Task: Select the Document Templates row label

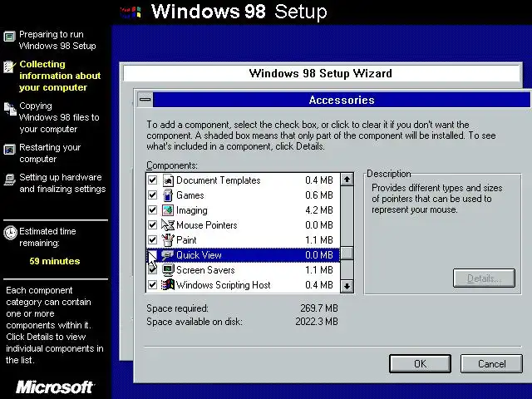Action: click(218, 180)
